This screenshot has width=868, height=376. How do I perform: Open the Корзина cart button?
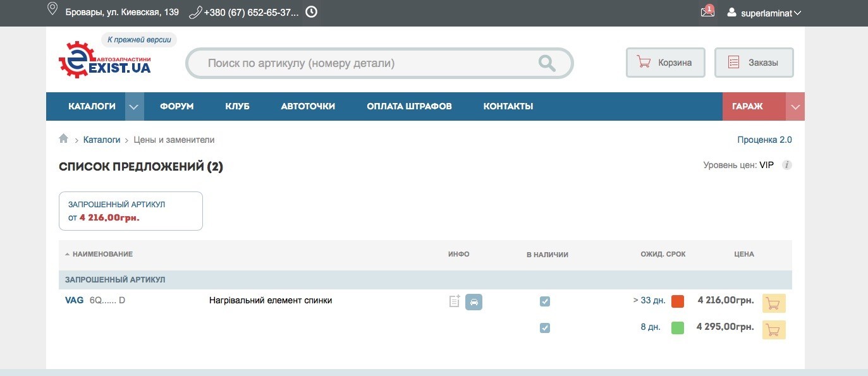point(665,63)
